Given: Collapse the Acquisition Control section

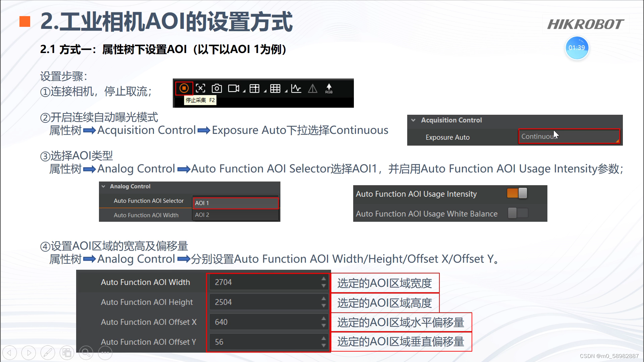Looking at the screenshot, I should pyautogui.click(x=414, y=120).
